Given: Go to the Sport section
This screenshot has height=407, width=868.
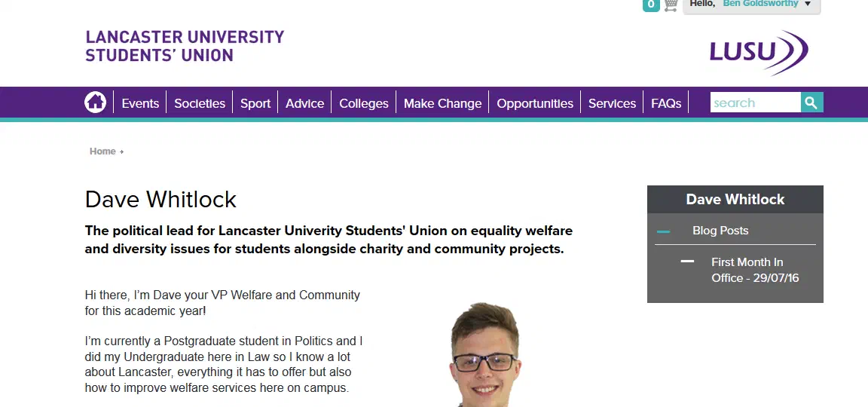Looking at the screenshot, I should coord(255,103).
